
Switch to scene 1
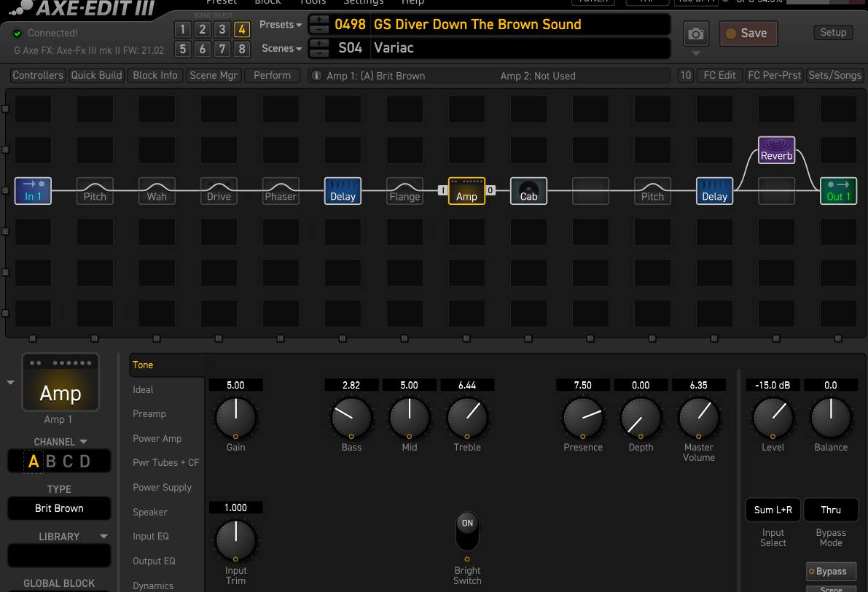183,29
